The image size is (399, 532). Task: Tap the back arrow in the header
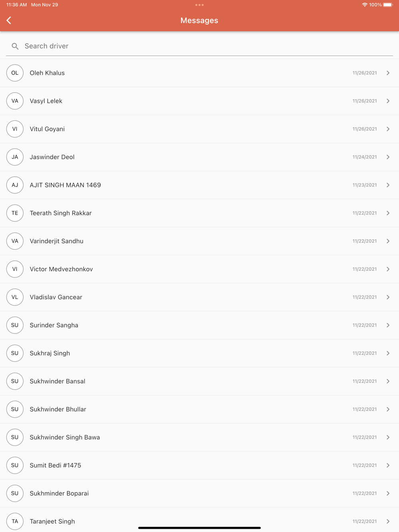click(x=9, y=20)
